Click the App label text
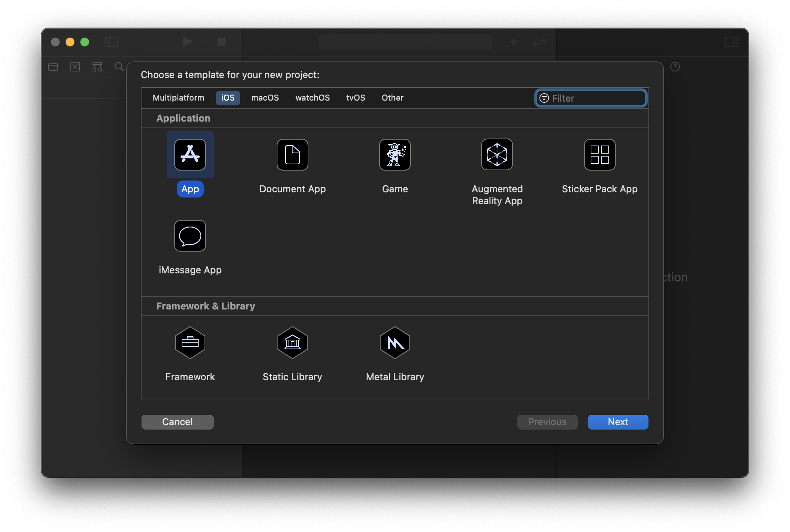This screenshot has height=532, width=790. [x=190, y=189]
